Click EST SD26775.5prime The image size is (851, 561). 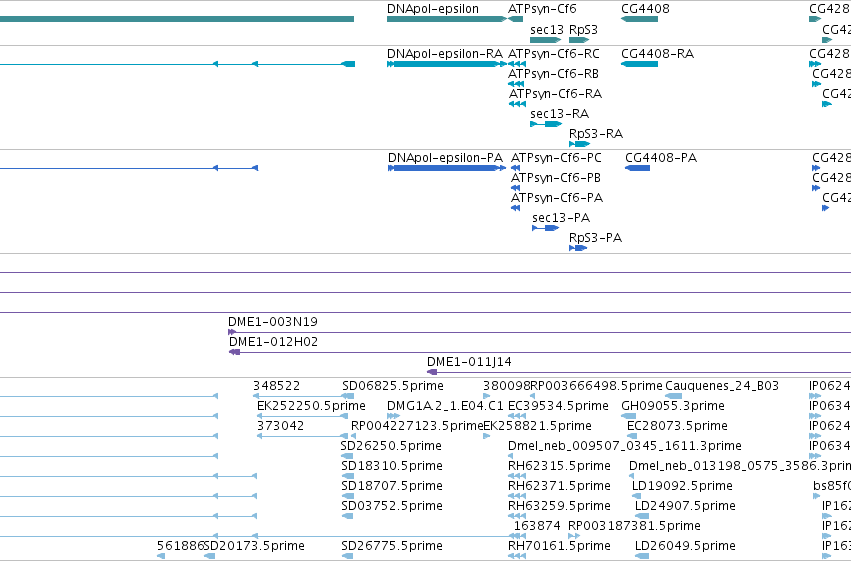tap(392, 547)
